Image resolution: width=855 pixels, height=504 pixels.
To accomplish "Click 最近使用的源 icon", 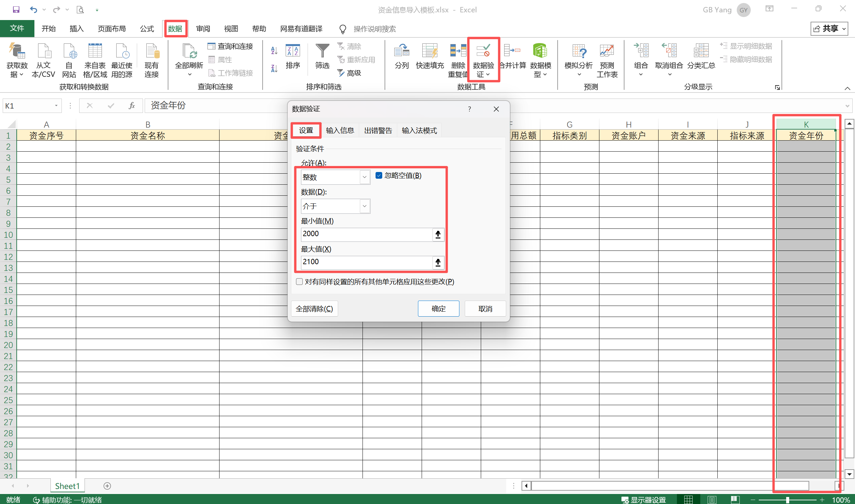I will coord(122,60).
